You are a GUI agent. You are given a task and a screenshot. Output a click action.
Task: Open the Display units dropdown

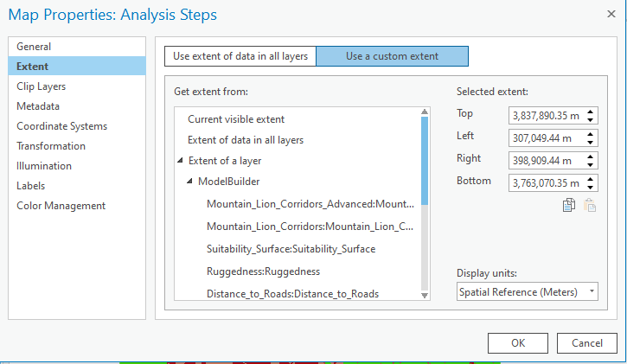tap(528, 291)
